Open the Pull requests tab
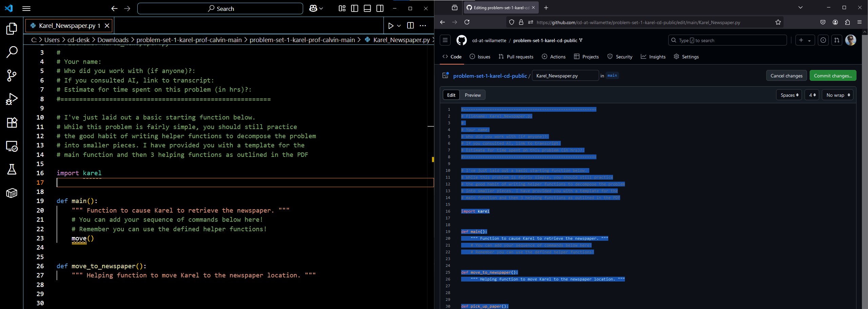Viewport: 868px width, 309px height. tap(516, 57)
